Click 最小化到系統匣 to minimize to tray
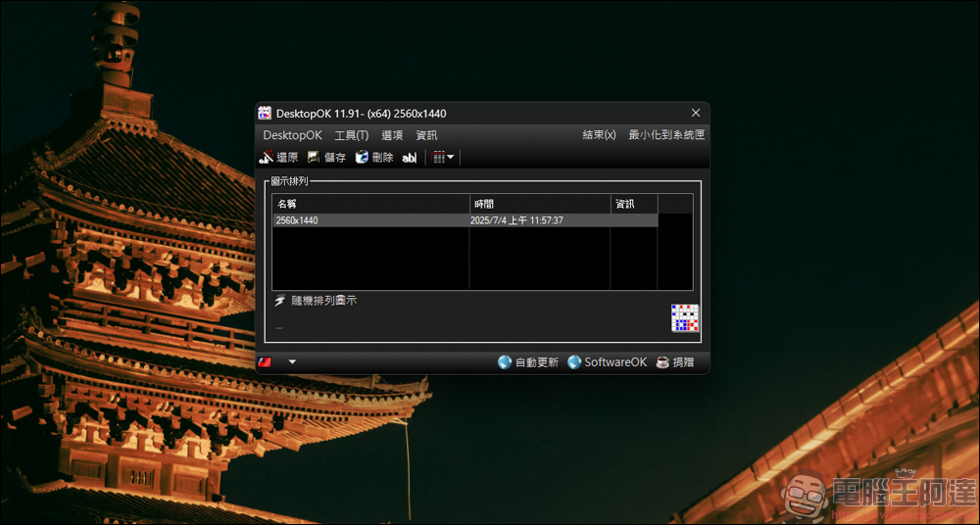The width and height of the screenshot is (980, 525). [666, 135]
